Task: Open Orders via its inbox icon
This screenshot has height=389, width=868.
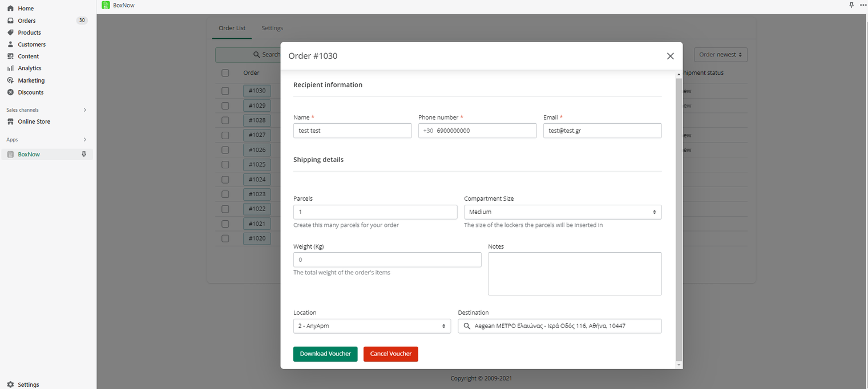Action: [10, 21]
